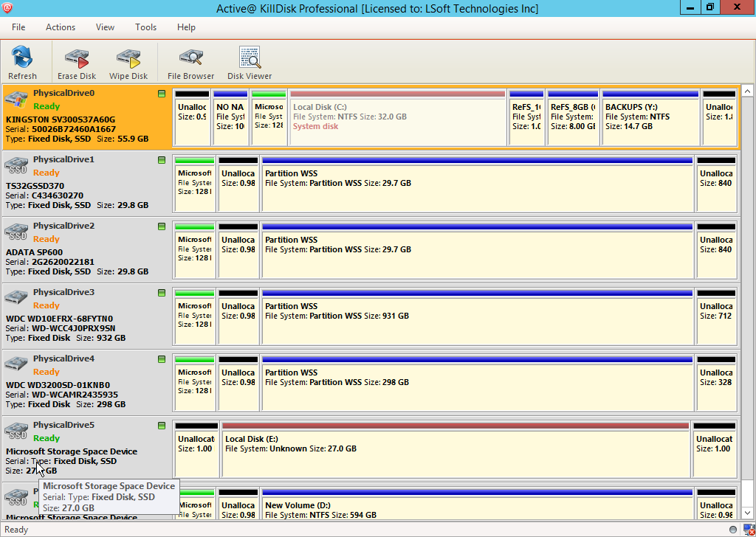Select the 328 unallocated block on PhysicalDrive4

coord(716,383)
